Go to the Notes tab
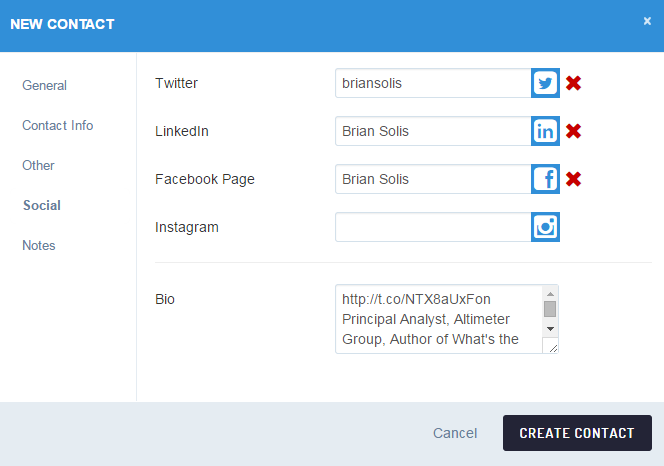Screen dimensions: 664x466 pyautogui.click(x=39, y=245)
